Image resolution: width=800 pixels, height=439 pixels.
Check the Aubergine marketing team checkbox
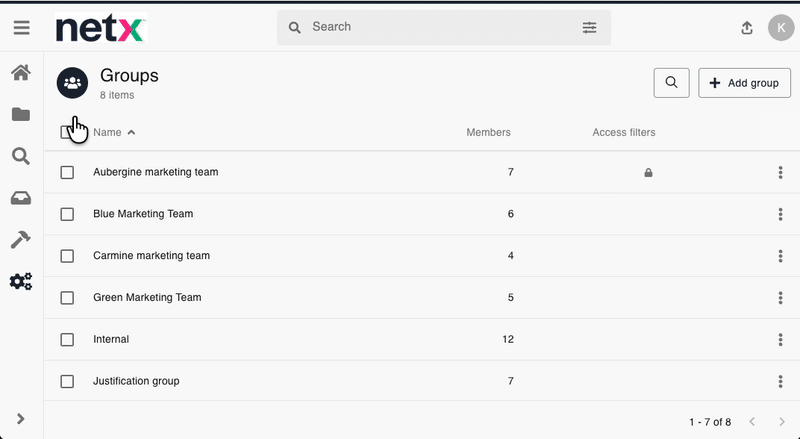(x=67, y=172)
